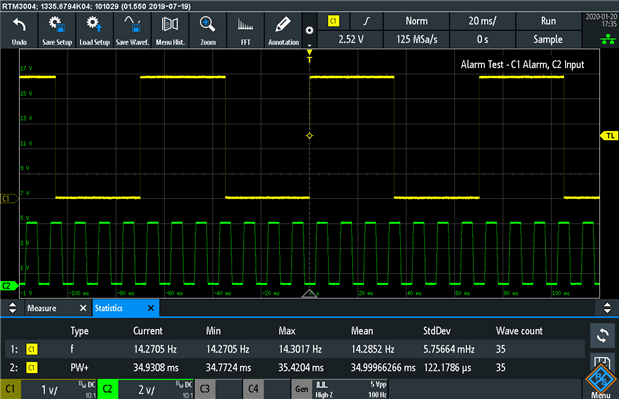Viewport: 619px width, 399px height.
Task: Select measurement row 2 PW+
Action: 294,368
